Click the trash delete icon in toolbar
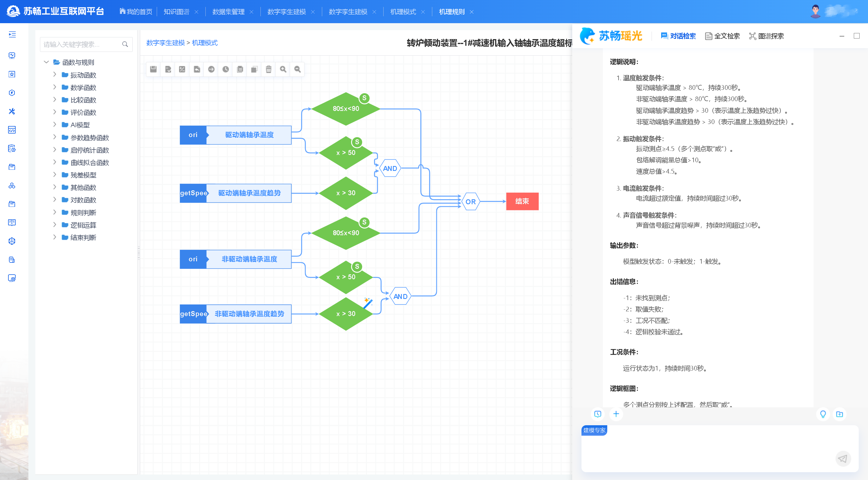This screenshot has width=868, height=480. click(x=269, y=70)
